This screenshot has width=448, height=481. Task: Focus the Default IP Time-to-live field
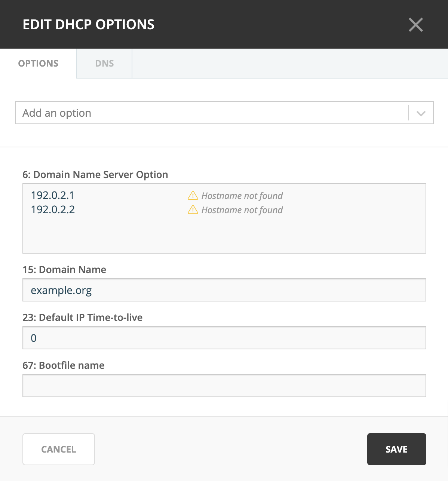224,338
